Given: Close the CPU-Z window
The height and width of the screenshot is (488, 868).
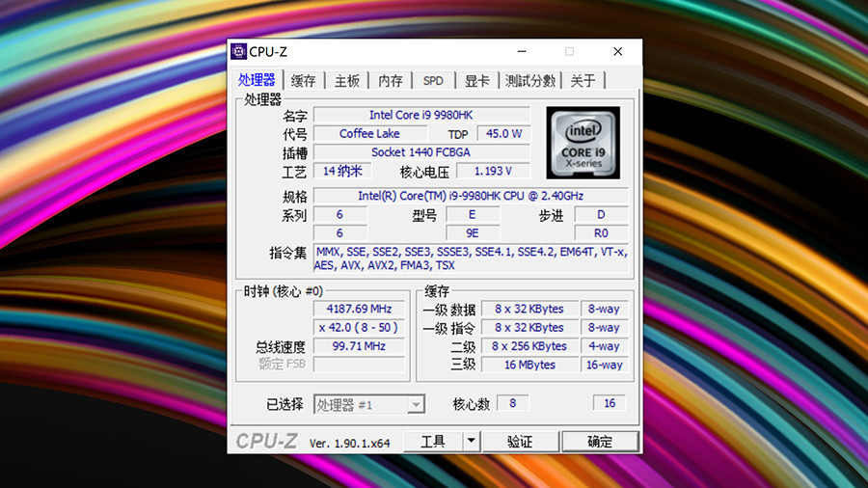Looking at the screenshot, I should point(618,51).
